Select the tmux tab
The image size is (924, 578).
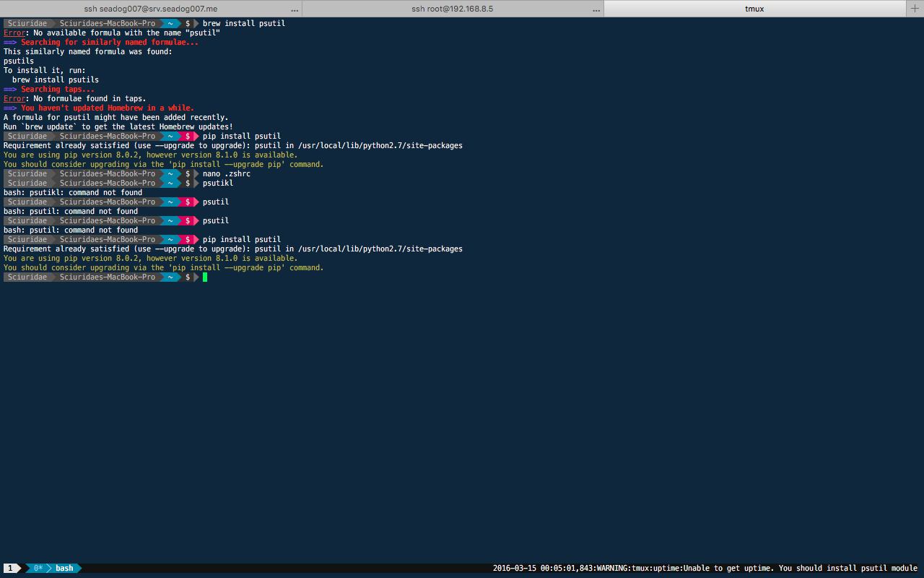coord(754,9)
